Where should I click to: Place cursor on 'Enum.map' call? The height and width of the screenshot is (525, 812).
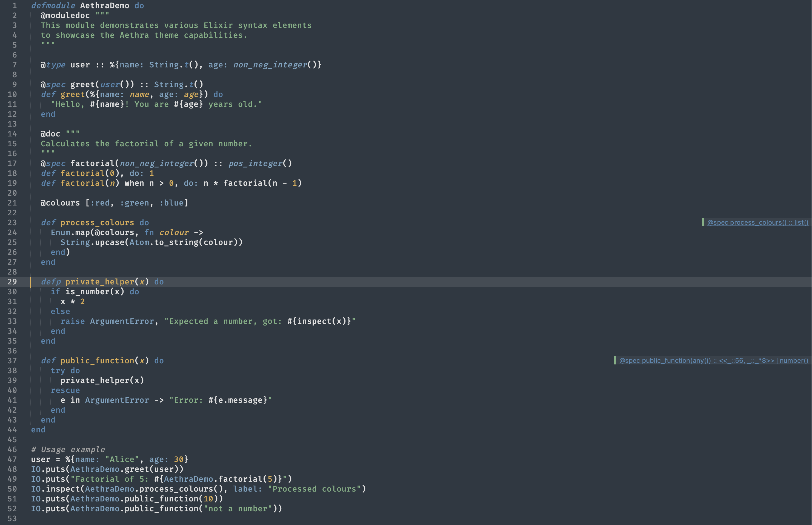[x=70, y=233]
